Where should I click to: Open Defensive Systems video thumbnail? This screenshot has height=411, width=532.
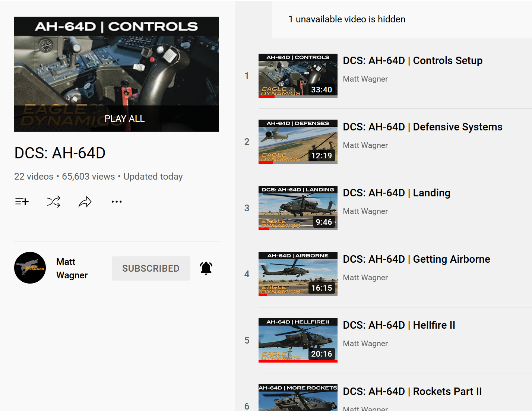(x=298, y=142)
